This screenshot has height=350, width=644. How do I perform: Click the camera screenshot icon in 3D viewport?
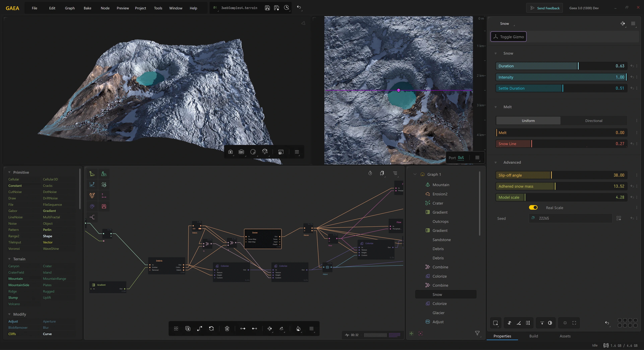(x=230, y=152)
